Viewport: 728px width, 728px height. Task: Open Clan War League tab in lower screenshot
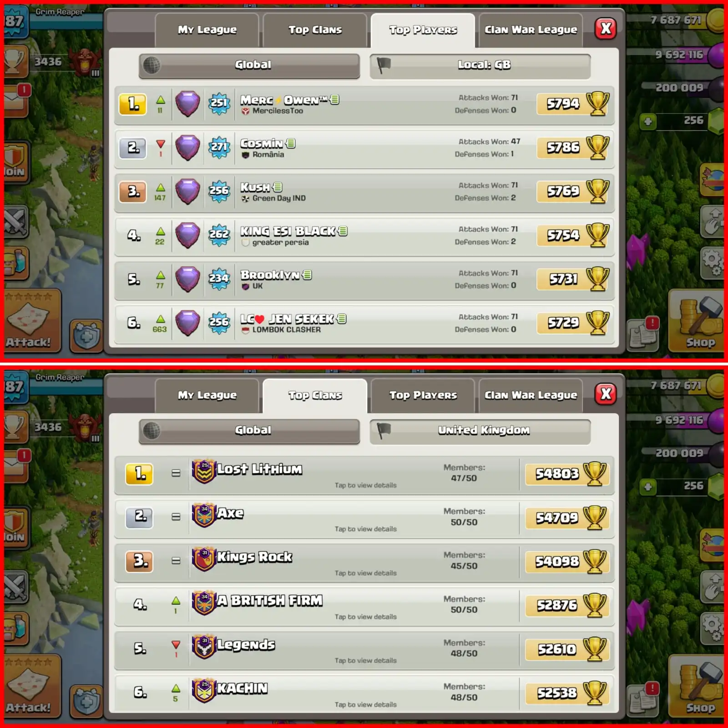(531, 395)
